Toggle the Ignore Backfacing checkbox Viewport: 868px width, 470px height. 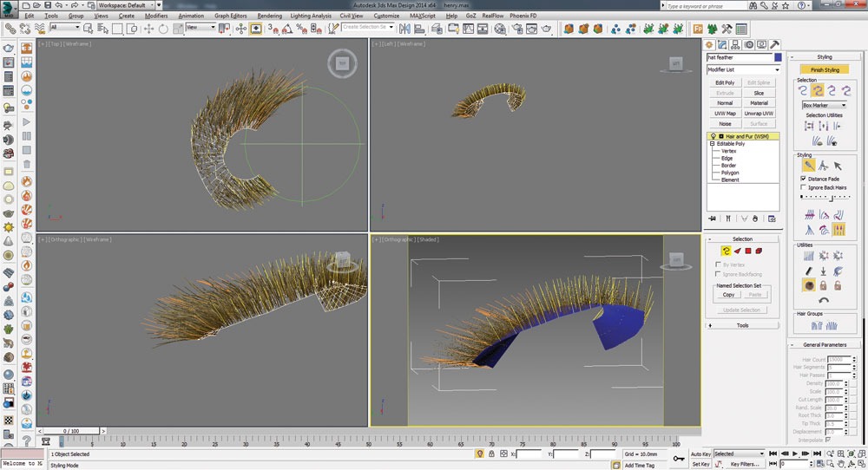[x=718, y=274]
